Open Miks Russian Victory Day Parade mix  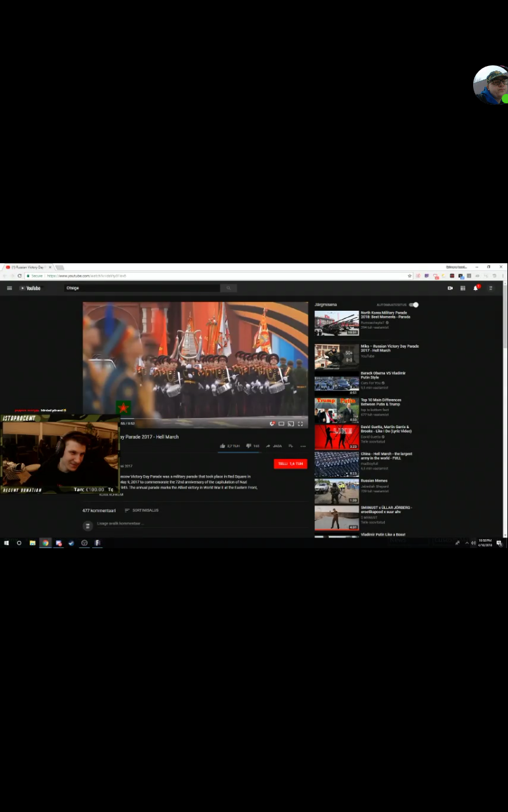click(x=390, y=348)
